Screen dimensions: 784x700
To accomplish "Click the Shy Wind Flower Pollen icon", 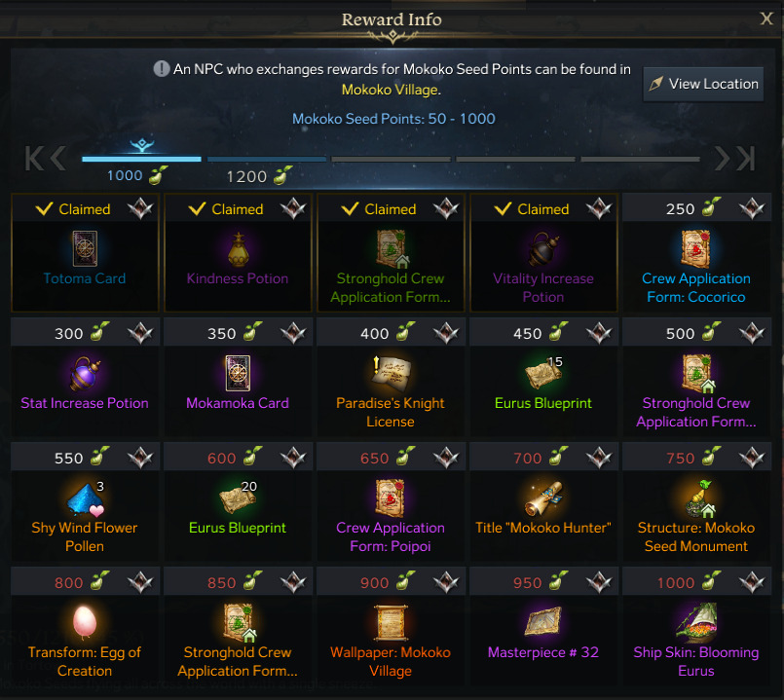I will pos(86,498).
